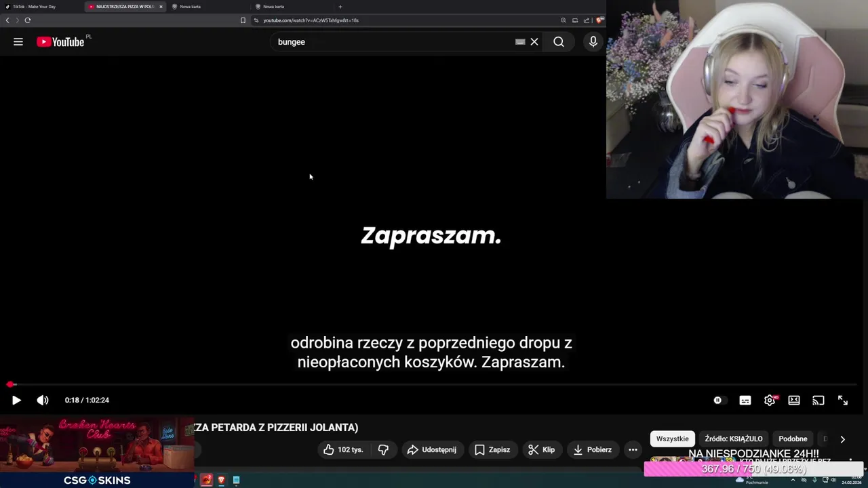Go forward in browser history
The height and width of the screenshot is (488, 868).
coord(17,20)
